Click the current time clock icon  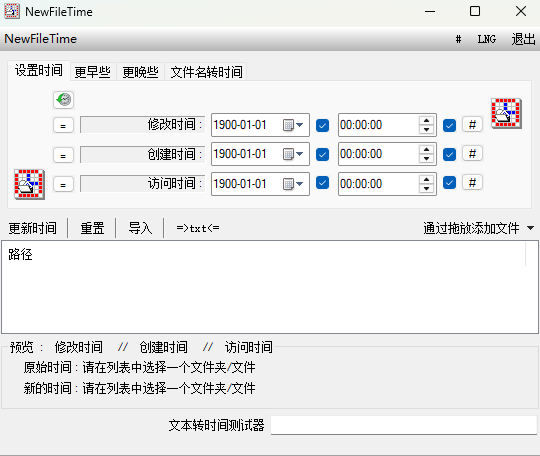coord(64,100)
